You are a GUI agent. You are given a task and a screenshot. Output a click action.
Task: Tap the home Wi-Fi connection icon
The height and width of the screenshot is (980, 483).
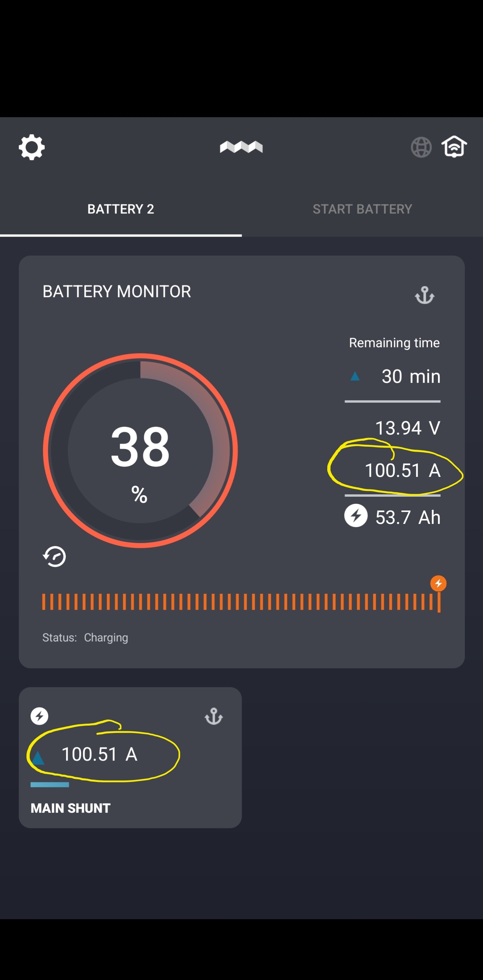coord(454,146)
